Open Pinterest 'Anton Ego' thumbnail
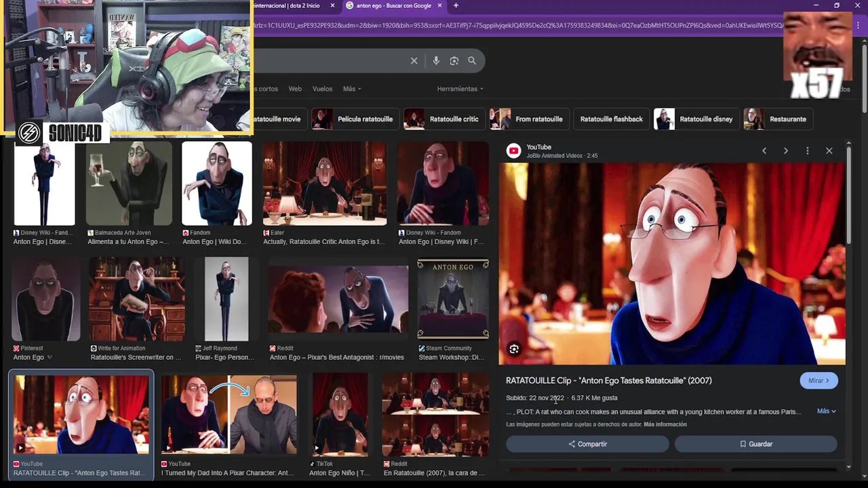 click(x=46, y=300)
